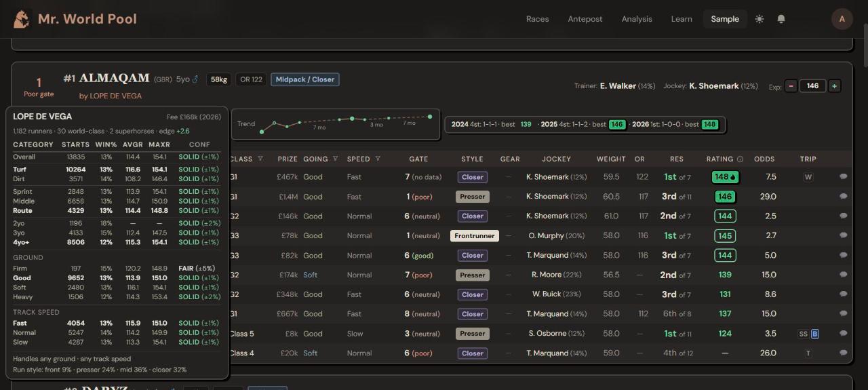Open comment icon on the 26.0 odds row
Image resolution: width=868 pixels, height=390 pixels.
pos(844,353)
